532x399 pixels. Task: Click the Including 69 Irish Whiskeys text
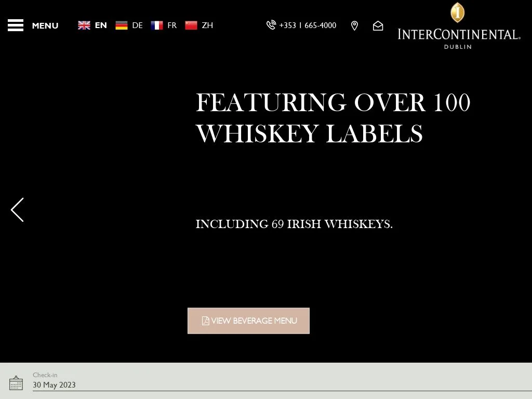(294, 224)
